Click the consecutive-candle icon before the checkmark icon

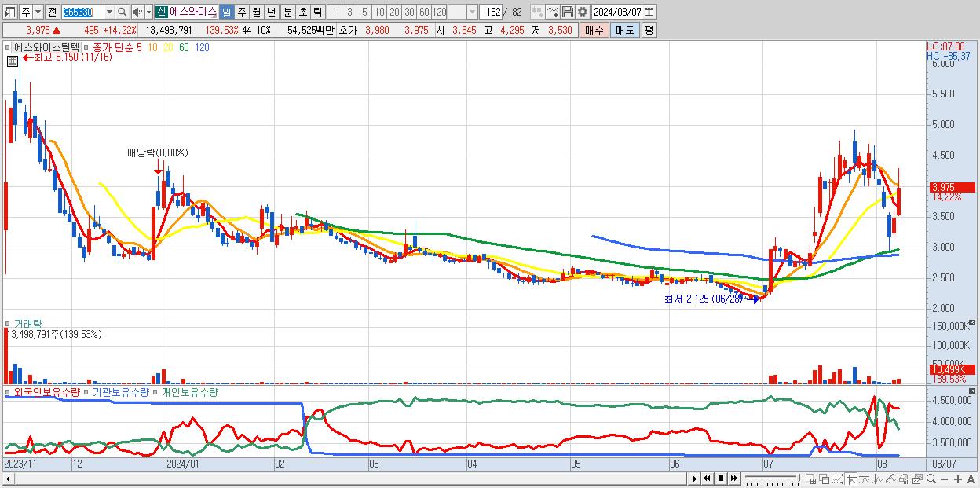(537, 12)
